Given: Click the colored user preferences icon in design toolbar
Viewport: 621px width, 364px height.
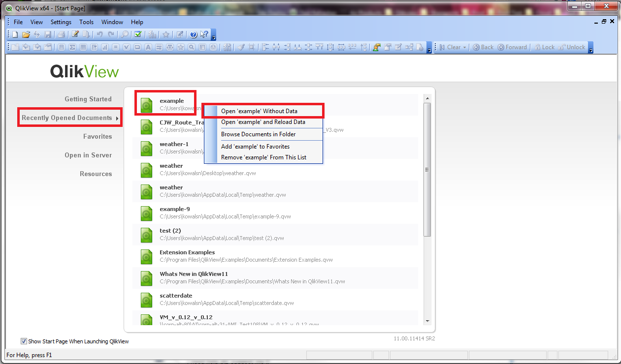Looking at the screenshot, I should 376,47.
